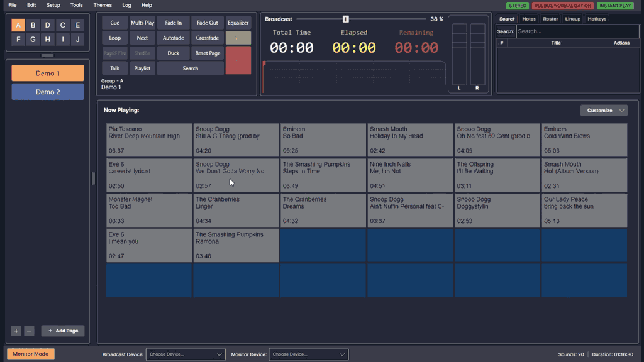Click the Fade Out button
This screenshot has width=644, height=362.
point(208,23)
